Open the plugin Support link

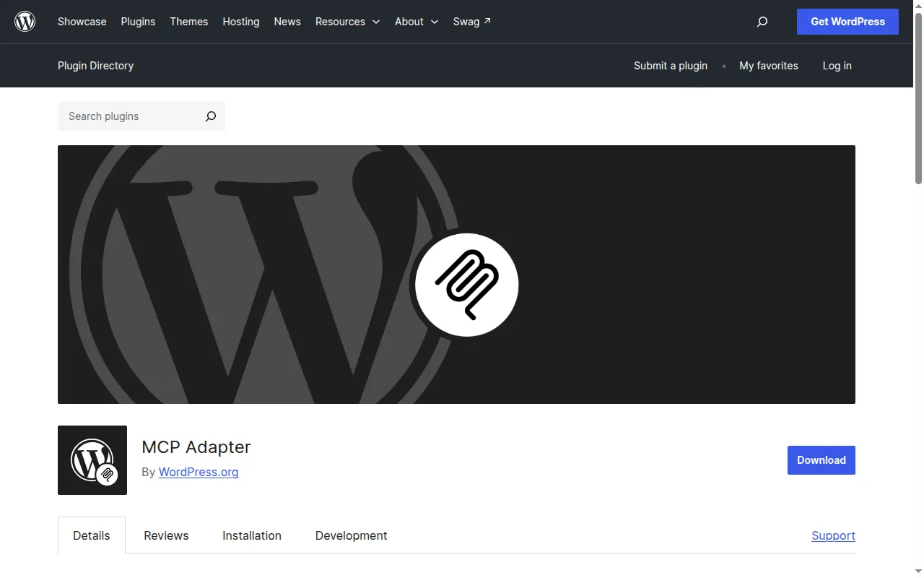(x=833, y=535)
